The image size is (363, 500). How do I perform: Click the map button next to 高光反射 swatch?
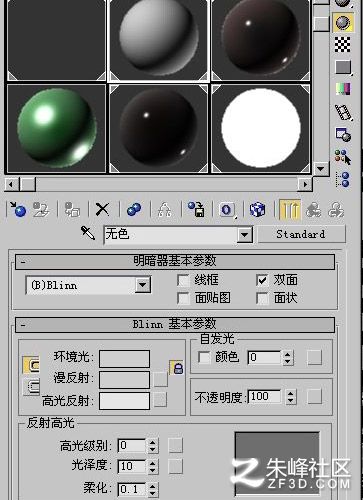click(160, 400)
